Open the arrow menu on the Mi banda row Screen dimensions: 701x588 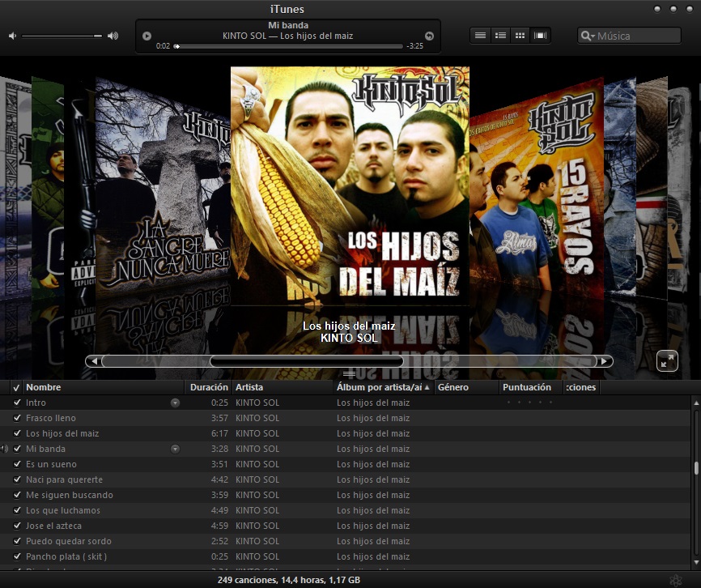pyautogui.click(x=175, y=449)
